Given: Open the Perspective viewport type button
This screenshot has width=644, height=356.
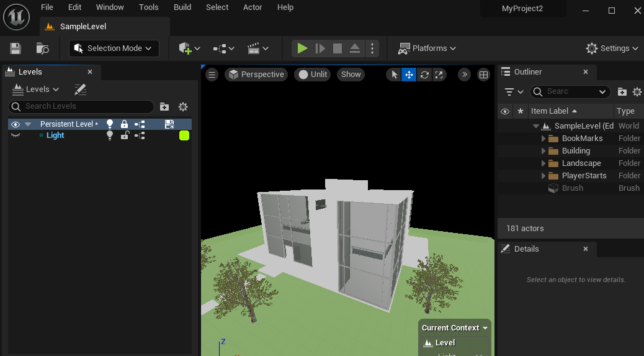Looking at the screenshot, I should pyautogui.click(x=256, y=75).
